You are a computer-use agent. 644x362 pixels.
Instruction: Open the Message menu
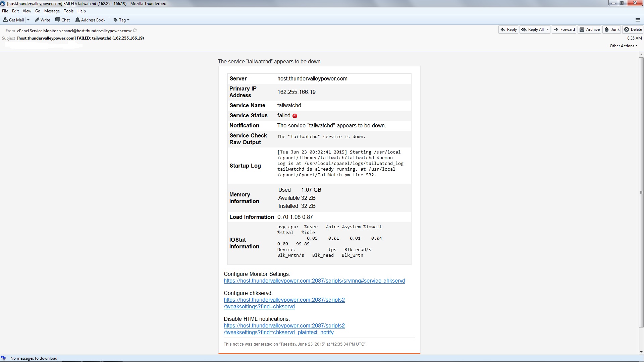52,11
